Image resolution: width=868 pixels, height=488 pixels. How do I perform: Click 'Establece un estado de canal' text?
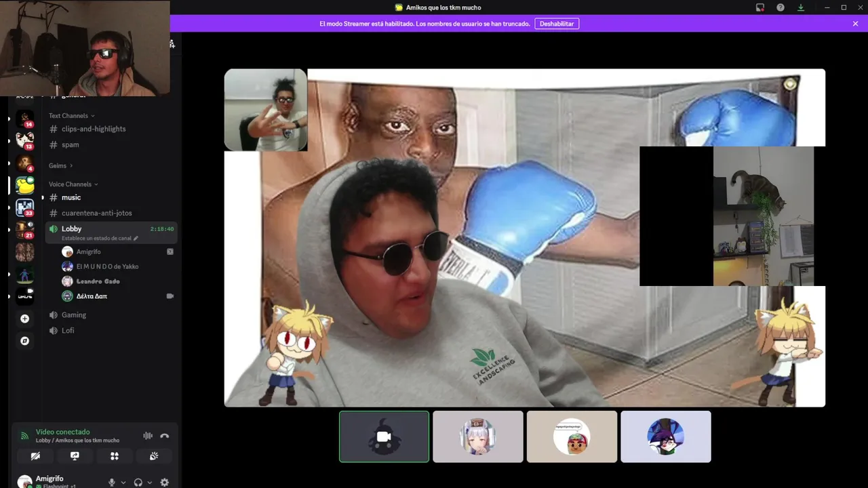tap(96, 239)
